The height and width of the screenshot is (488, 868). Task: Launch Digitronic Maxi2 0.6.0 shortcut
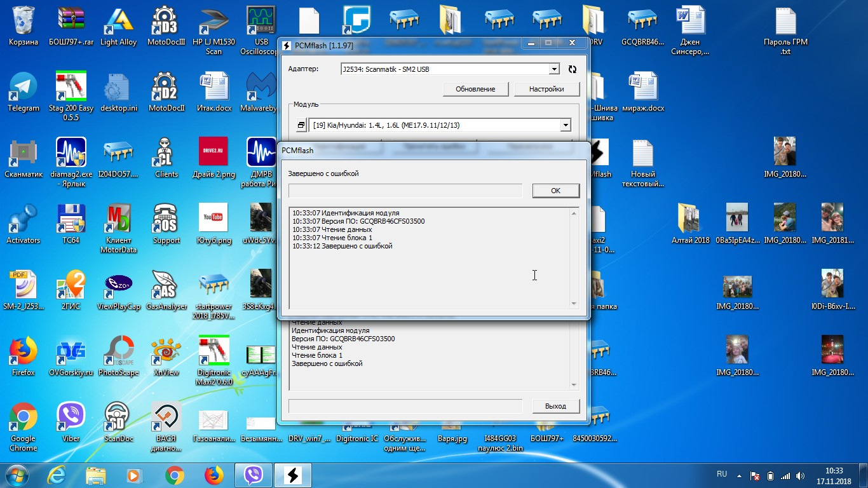[214, 361]
